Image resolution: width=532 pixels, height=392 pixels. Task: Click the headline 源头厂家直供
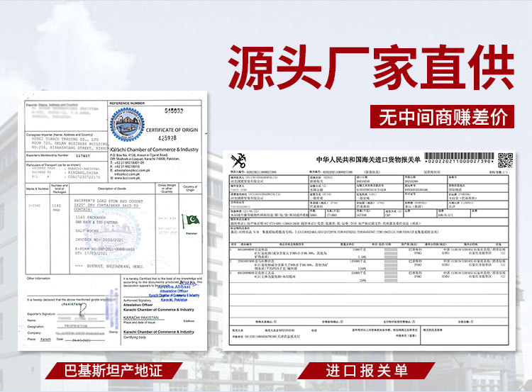(x=371, y=67)
